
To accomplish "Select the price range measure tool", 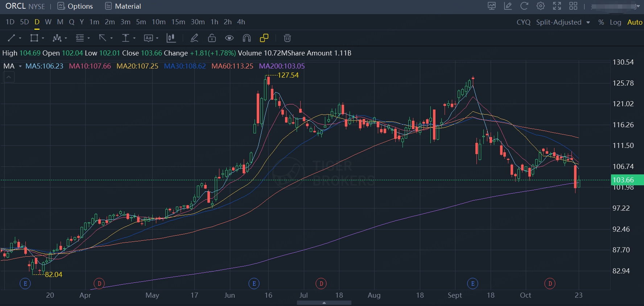I will pos(125,38).
